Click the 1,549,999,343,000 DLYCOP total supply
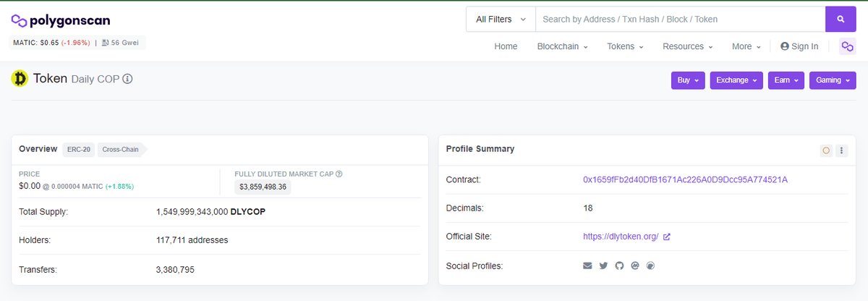868x301 pixels. coord(210,211)
